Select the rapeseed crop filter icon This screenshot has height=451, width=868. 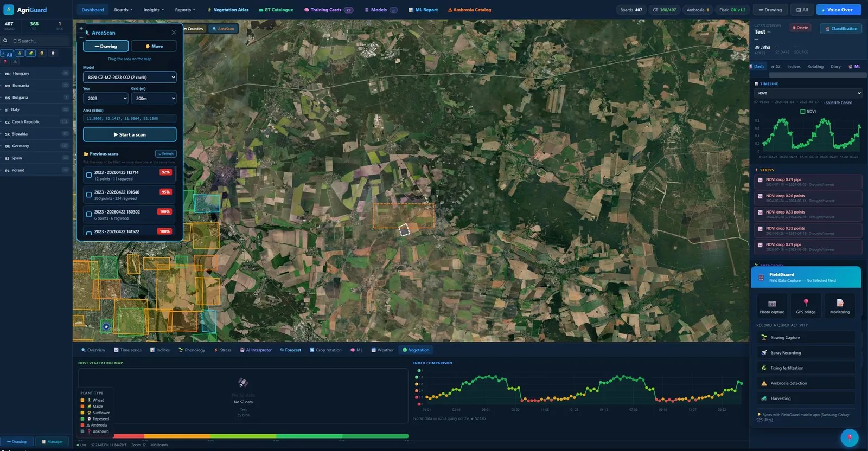[53, 53]
